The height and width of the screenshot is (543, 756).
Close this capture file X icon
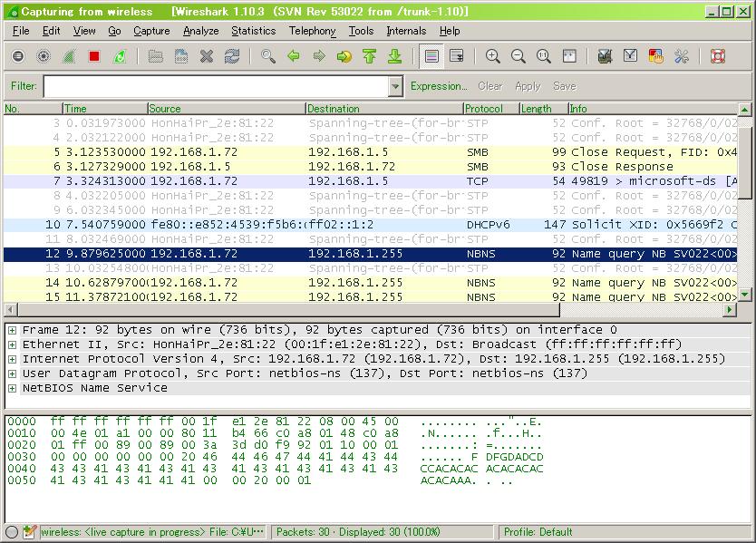tap(207, 56)
